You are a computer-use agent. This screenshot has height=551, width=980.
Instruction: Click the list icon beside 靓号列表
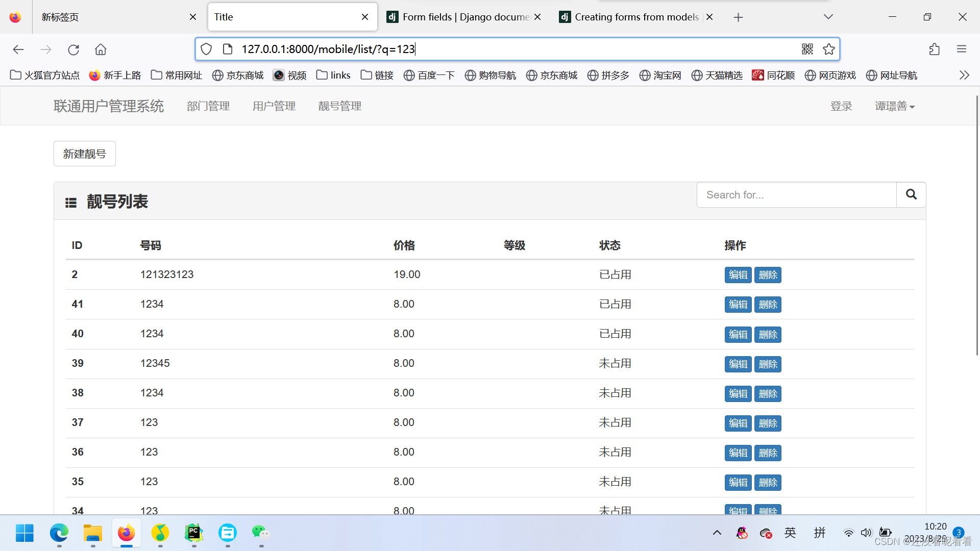pos(71,202)
